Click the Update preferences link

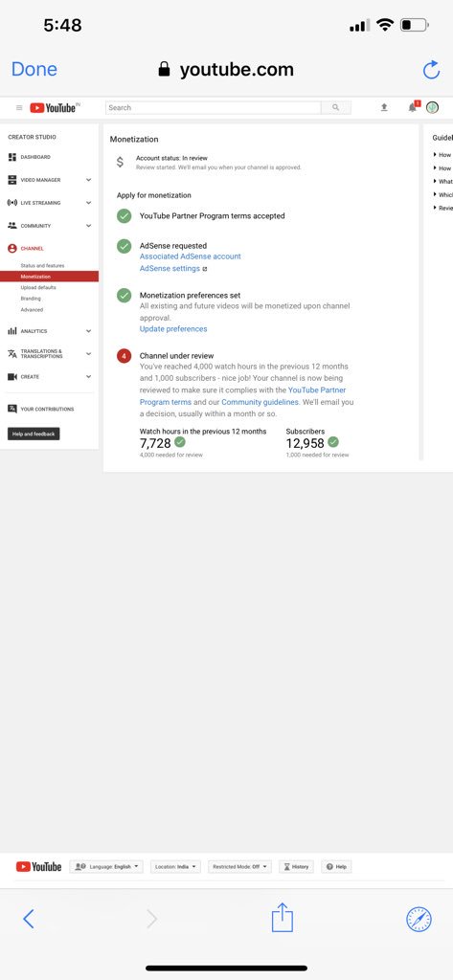click(x=173, y=329)
